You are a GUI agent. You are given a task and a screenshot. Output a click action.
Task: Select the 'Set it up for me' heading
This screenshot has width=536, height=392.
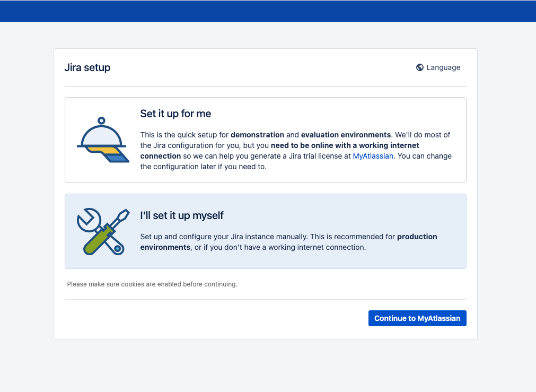[175, 114]
